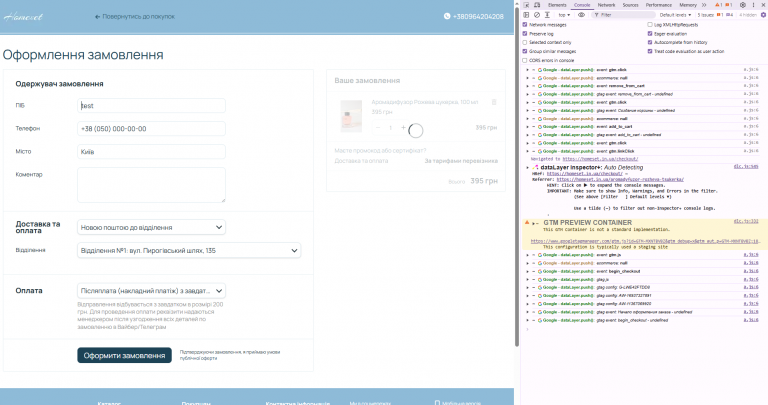This screenshot has width=768, height=405.
Task: Open the Referrer URL link in the console
Action: tap(620, 180)
